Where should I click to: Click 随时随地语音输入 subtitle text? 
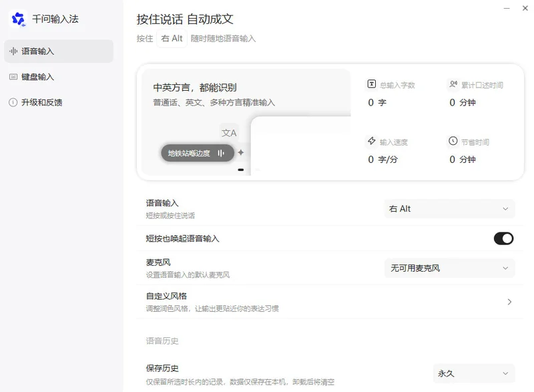(223, 39)
